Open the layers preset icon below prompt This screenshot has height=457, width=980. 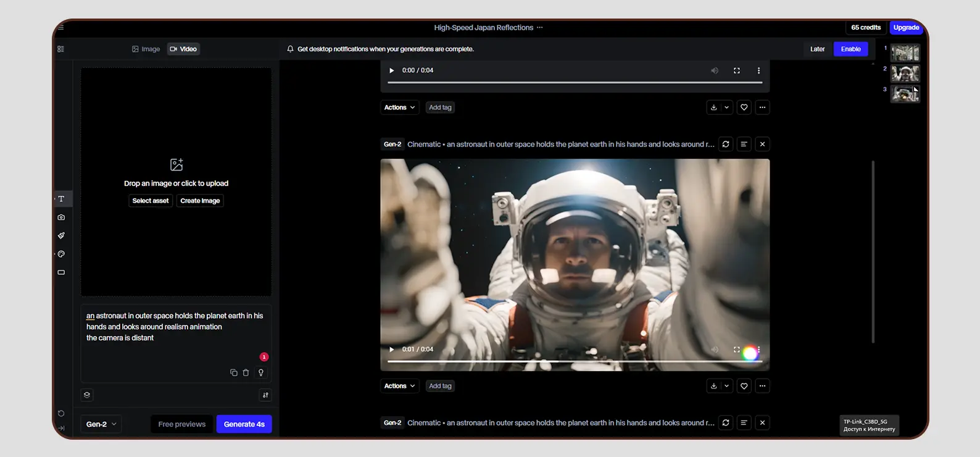pyautogui.click(x=87, y=395)
